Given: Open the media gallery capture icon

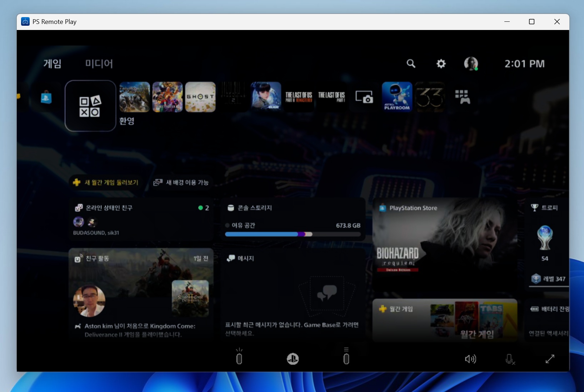Looking at the screenshot, I should coord(364,97).
